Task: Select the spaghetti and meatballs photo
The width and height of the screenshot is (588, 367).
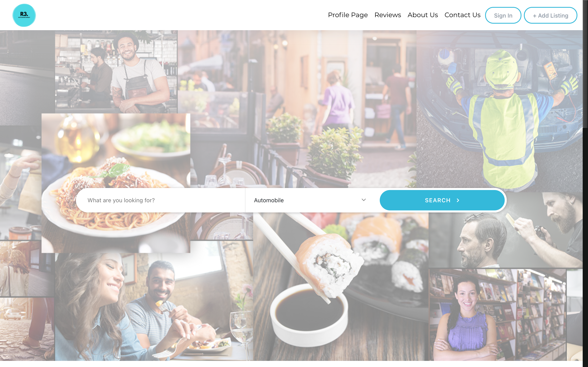Action: (116, 183)
